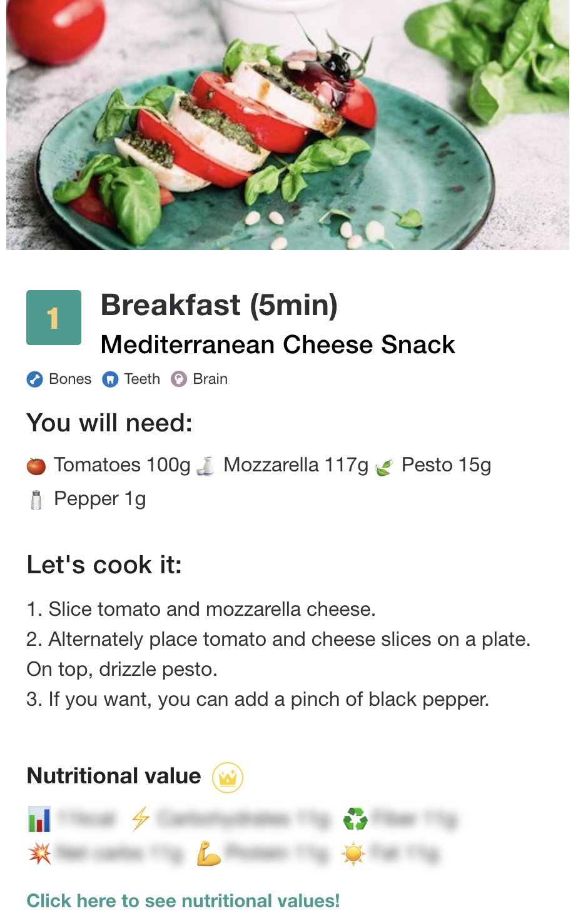Click the sun fat icon

click(353, 853)
